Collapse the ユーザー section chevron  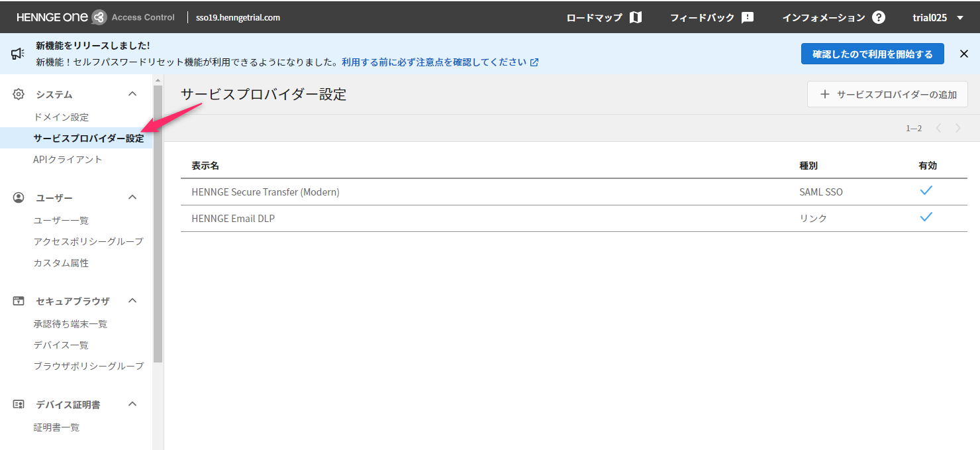point(132,197)
